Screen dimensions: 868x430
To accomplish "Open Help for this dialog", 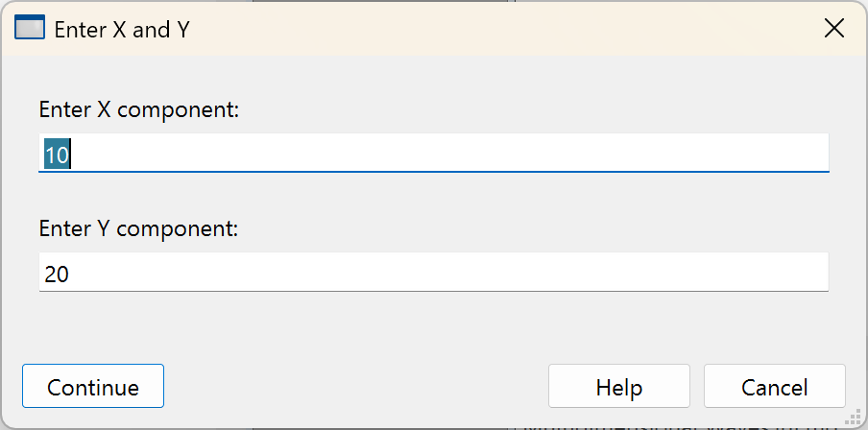I will [618, 388].
